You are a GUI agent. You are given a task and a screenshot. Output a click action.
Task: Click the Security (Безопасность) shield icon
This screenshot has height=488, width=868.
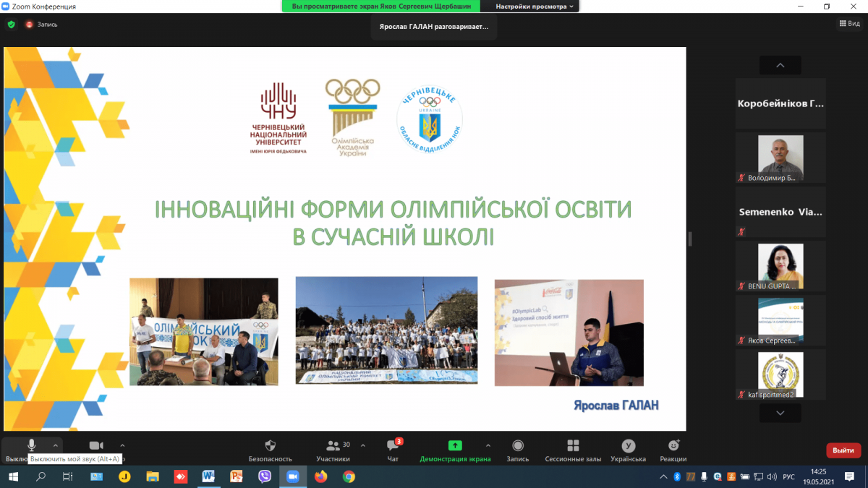click(271, 446)
